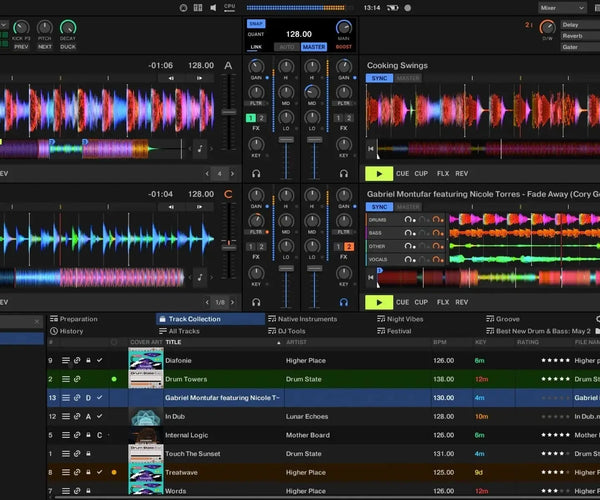Viewport: 600px width, 500px height.
Task: Jump to track start on Cooking Swings deck
Action: pos(370,148)
